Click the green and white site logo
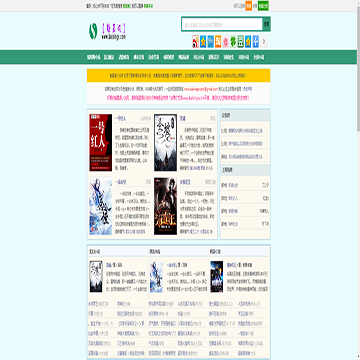 (x=93, y=31)
